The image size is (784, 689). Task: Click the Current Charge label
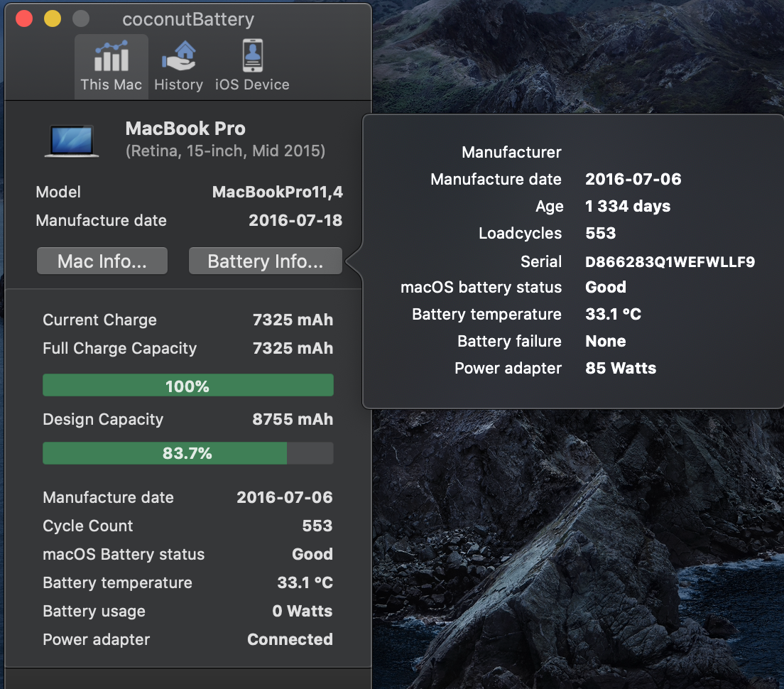pos(99,320)
